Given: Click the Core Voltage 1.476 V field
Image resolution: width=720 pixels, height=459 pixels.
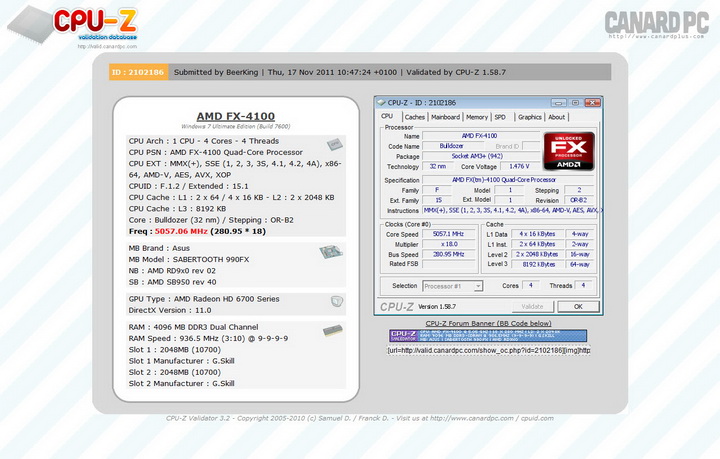Looking at the screenshot, I should [519, 166].
